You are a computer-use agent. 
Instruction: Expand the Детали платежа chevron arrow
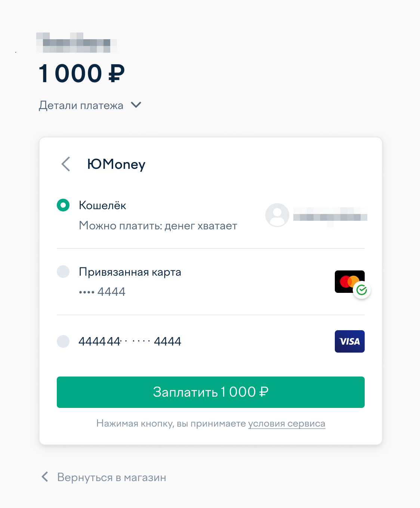point(136,105)
